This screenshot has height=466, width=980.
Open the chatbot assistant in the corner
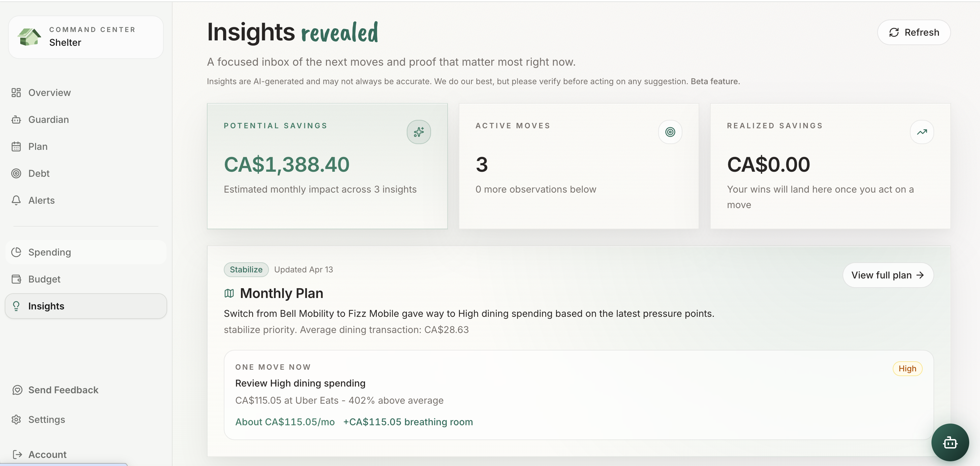coord(951,442)
